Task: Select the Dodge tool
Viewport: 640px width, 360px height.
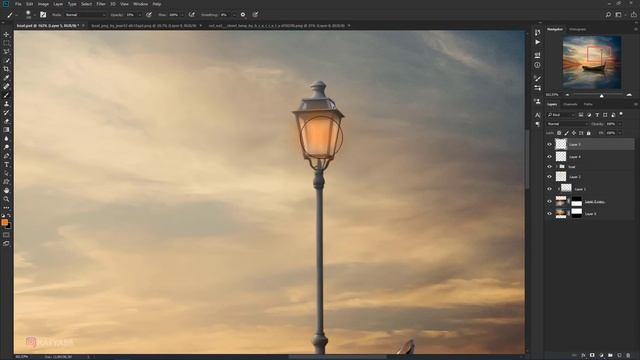Action: [x=6, y=147]
